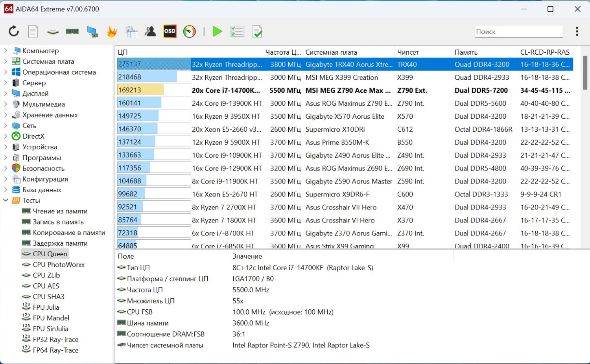Open the OSD panel icon
Image resolution: width=590 pixels, height=364 pixels.
pyautogui.click(x=170, y=31)
